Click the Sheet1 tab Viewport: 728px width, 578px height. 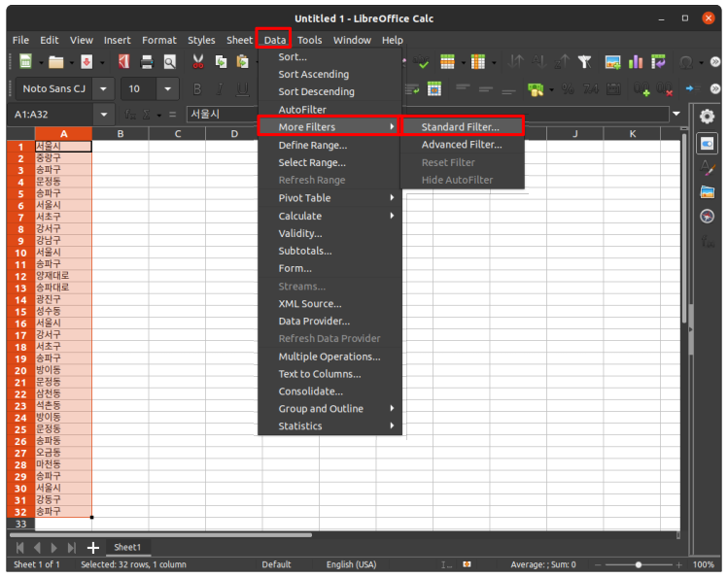click(127, 547)
